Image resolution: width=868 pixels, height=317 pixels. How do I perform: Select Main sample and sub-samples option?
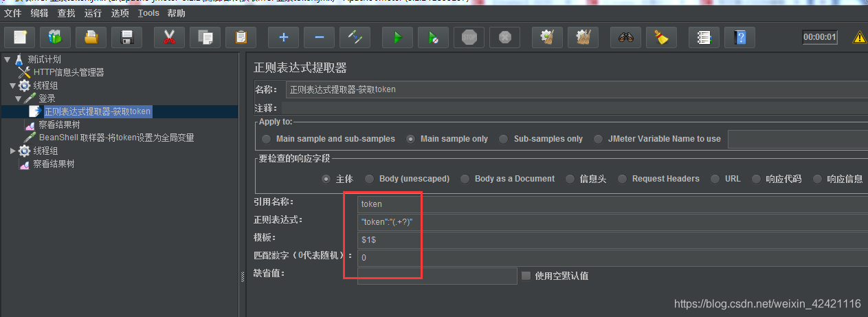(267, 139)
